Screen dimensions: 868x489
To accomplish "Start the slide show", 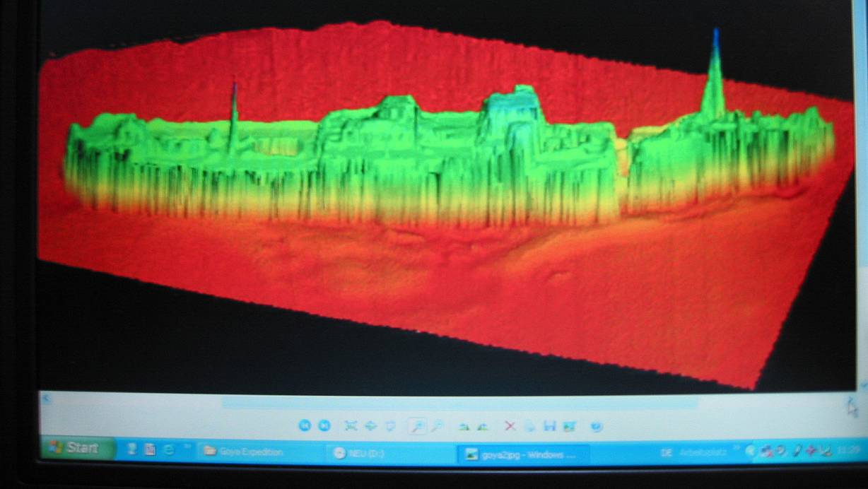I will pyautogui.click(x=390, y=426).
